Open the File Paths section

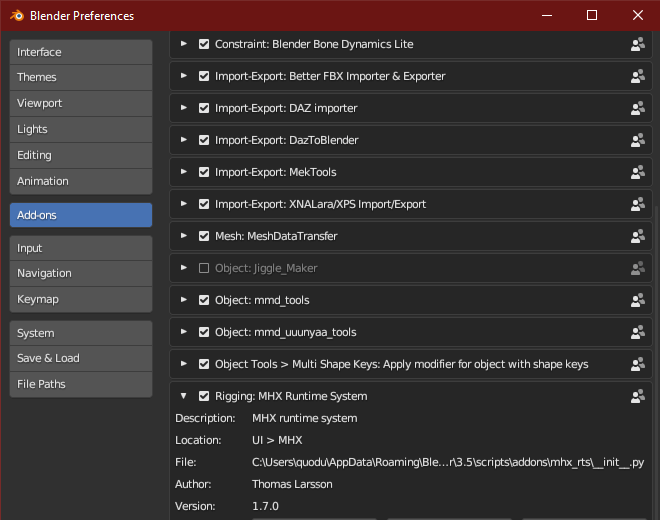[81, 384]
